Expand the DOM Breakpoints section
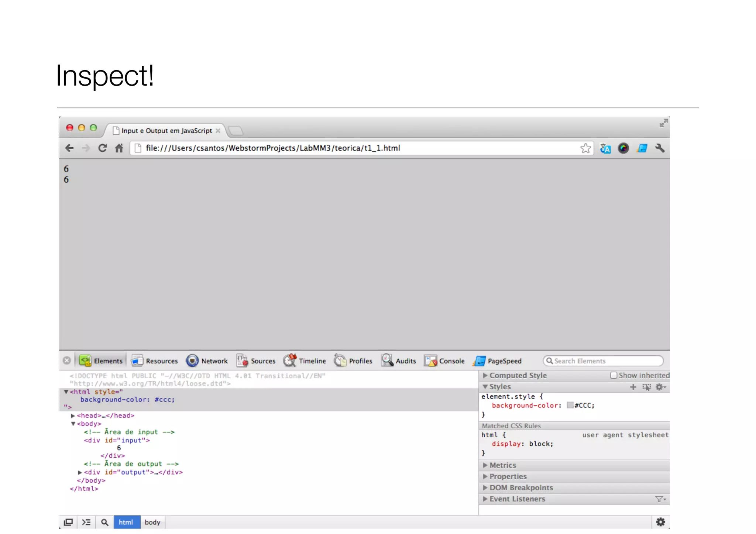 tap(485, 488)
